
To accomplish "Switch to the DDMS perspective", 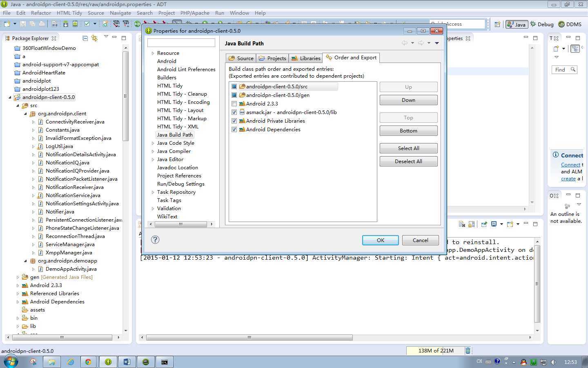I will 570,24.
